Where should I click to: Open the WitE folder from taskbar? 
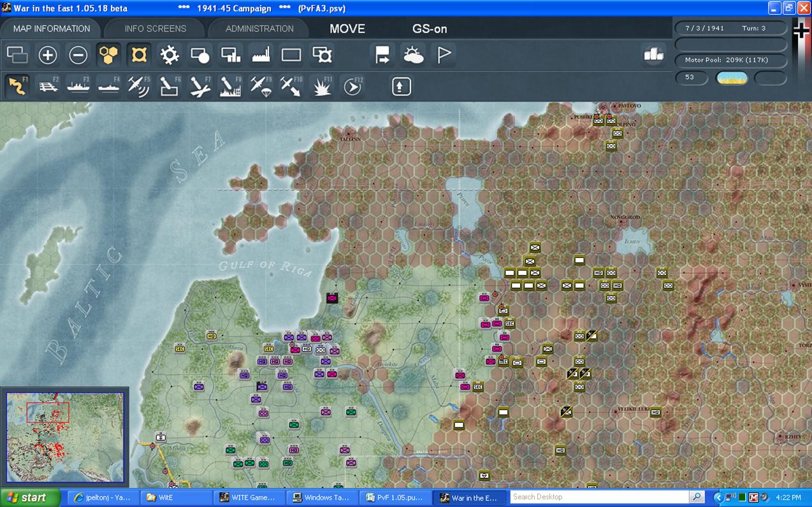click(177, 497)
